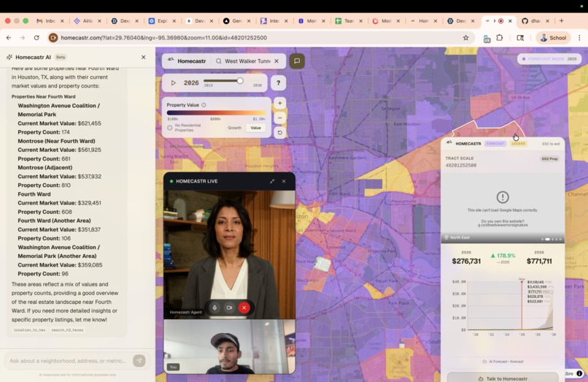The image size is (588, 382).
Task: Focus the Ask about a neighborhood input
Action: 68,361
